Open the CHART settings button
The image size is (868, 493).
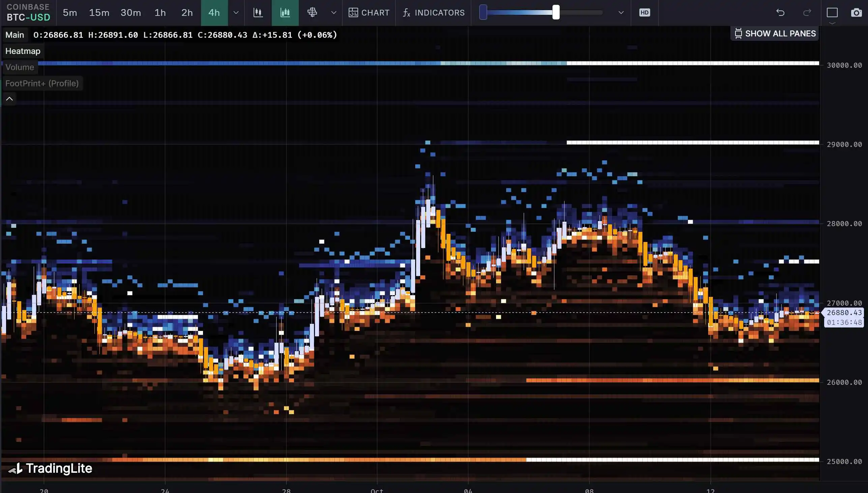369,13
